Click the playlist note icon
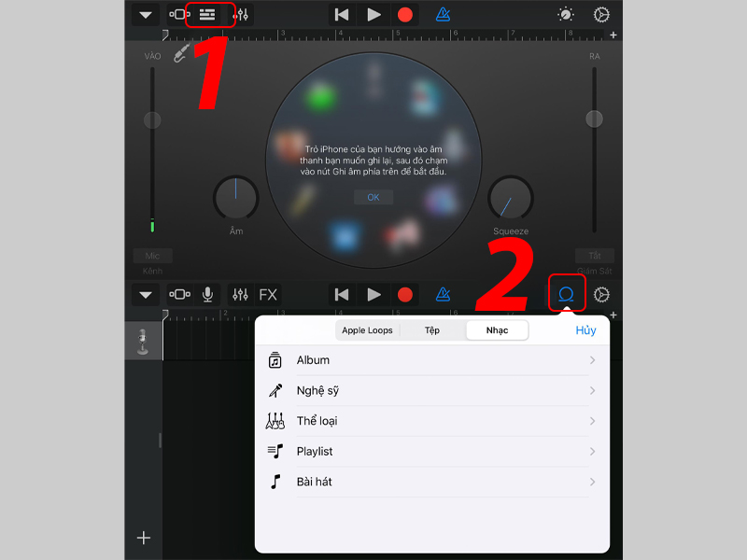 pyautogui.click(x=275, y=451)
